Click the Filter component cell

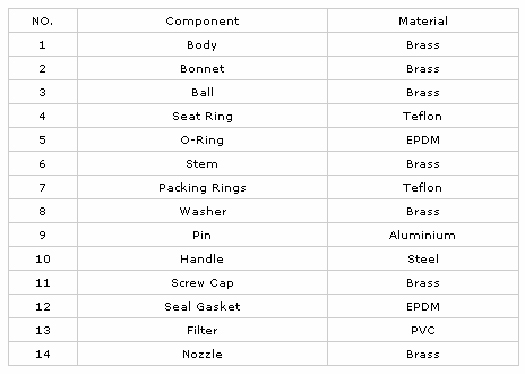[x=202, y=330]
